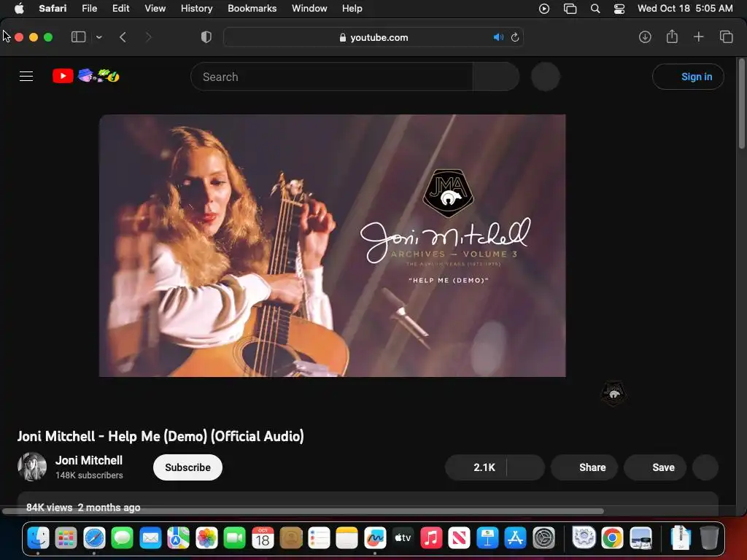The image size is (747, 560).
Task: Open the Edit menu
Action: [x=120, y=9]
